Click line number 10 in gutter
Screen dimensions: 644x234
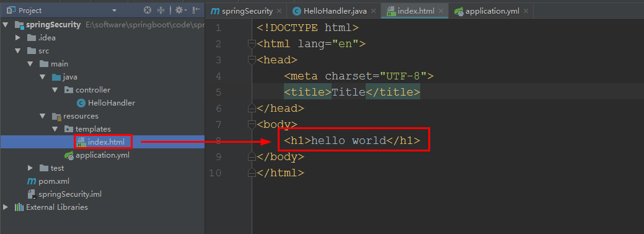(x=215, y=173)
